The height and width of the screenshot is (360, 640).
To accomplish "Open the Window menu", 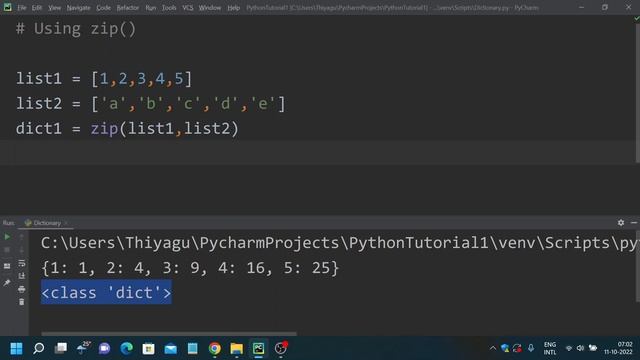I will 210,8.
